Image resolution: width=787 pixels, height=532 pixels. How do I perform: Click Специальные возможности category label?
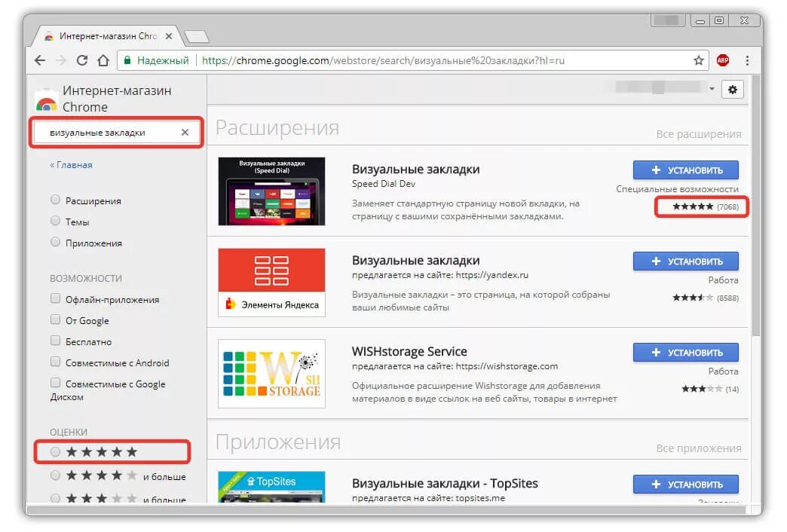677,189
